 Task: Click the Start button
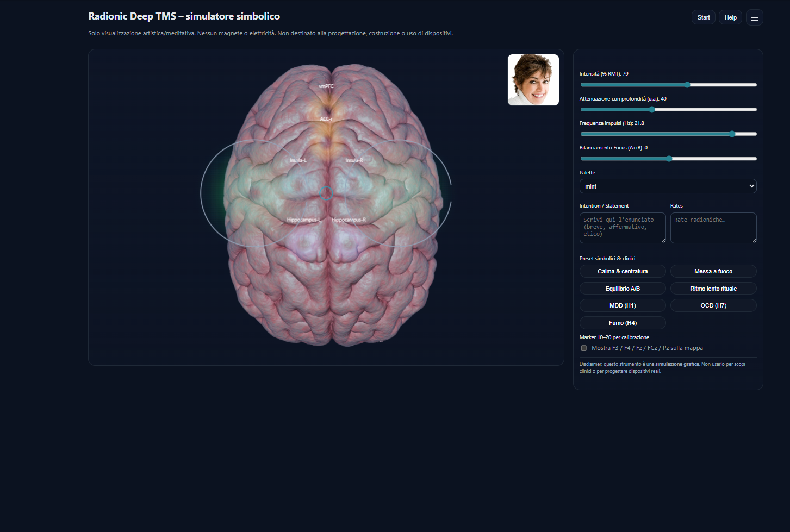tap(704, 17)
